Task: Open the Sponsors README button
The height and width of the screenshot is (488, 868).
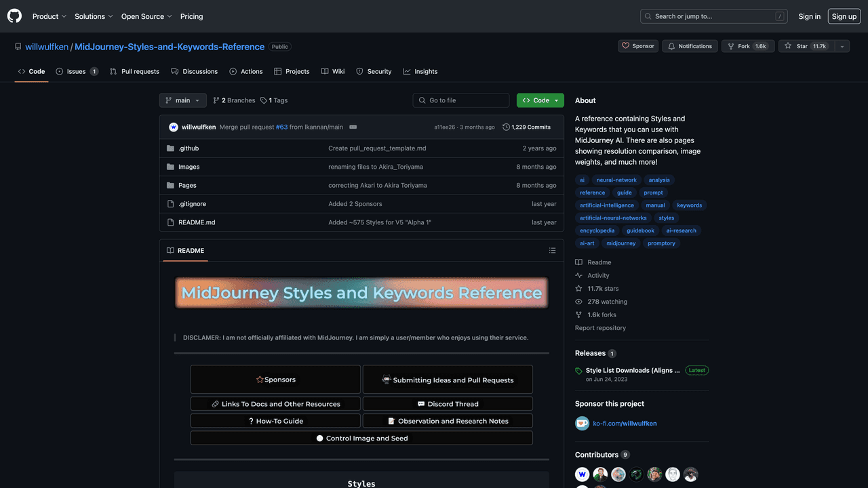Action: [275, 380]
